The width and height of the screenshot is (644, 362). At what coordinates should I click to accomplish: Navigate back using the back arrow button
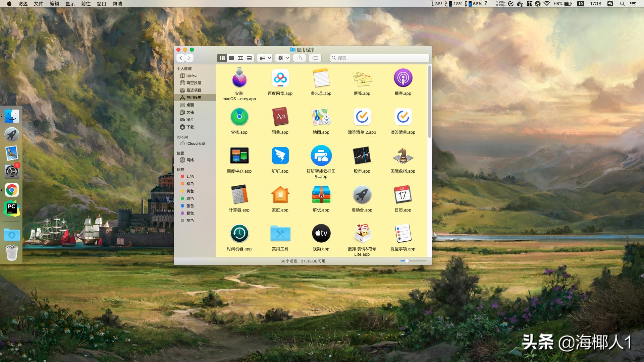(x=180, y=58)
